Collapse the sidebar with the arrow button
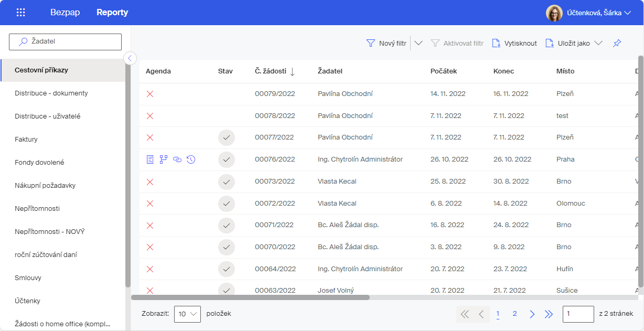 (130, 58)
